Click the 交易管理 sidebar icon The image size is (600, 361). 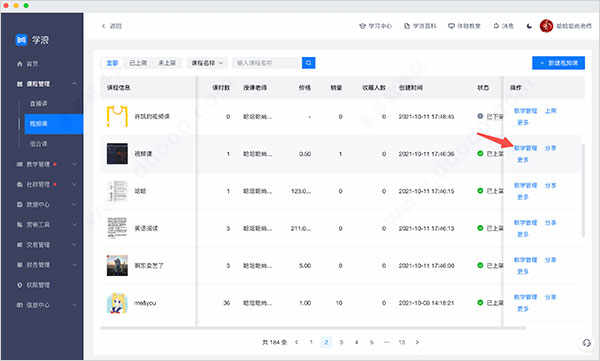coord(20,245)
